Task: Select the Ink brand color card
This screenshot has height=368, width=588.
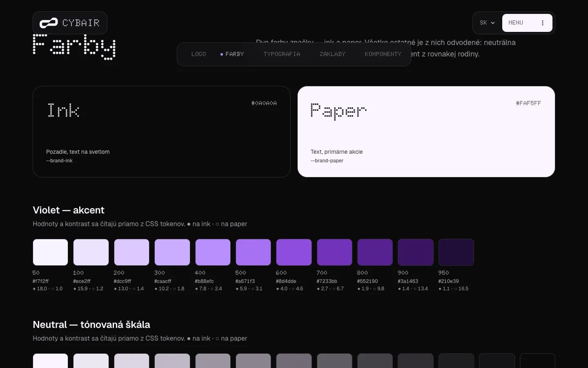Action: click(x=162, y=132)
